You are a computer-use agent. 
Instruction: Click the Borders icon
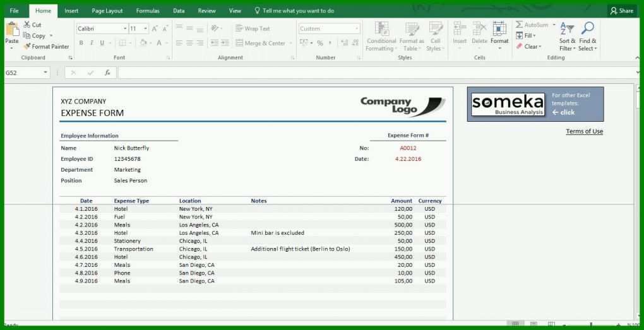tap(122, 43)
